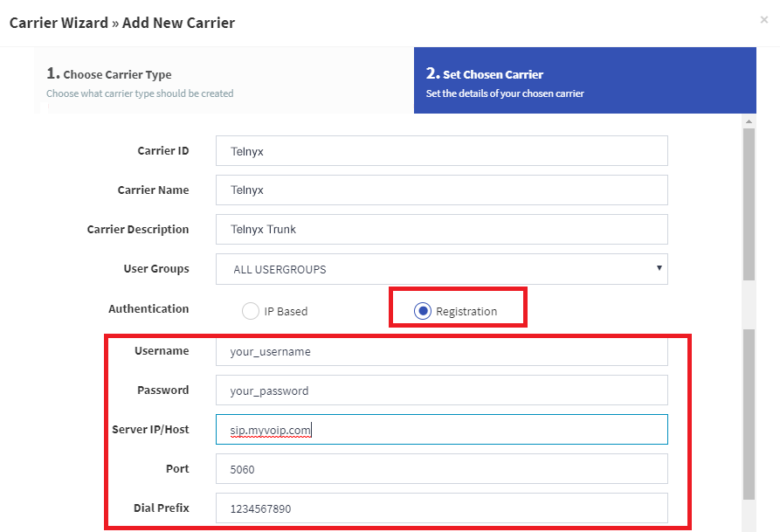Image resolution: width=780 pixels, height=532 pixels.
Task: Click 'Carrier Wizard » Add New Carrier' title
Action: [122, 23]
